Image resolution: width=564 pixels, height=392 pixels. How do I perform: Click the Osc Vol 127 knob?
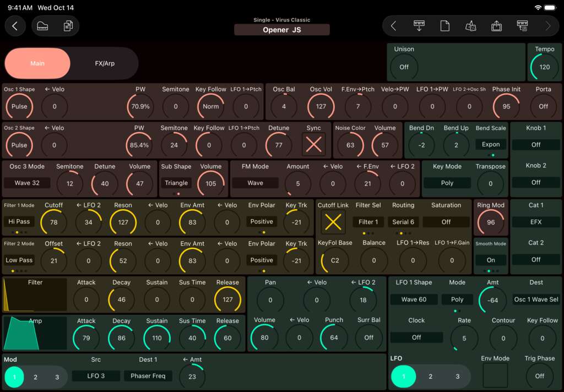click(321, 106)
